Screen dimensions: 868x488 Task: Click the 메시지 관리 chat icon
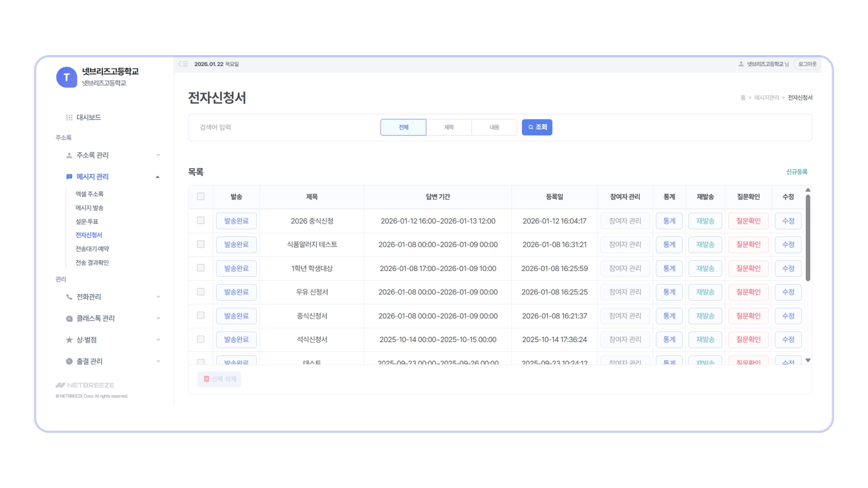point(69,177)
